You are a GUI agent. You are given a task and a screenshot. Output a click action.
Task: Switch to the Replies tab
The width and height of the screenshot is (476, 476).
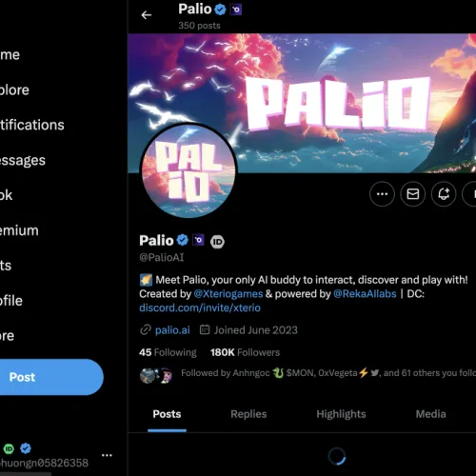pos(248,414)
